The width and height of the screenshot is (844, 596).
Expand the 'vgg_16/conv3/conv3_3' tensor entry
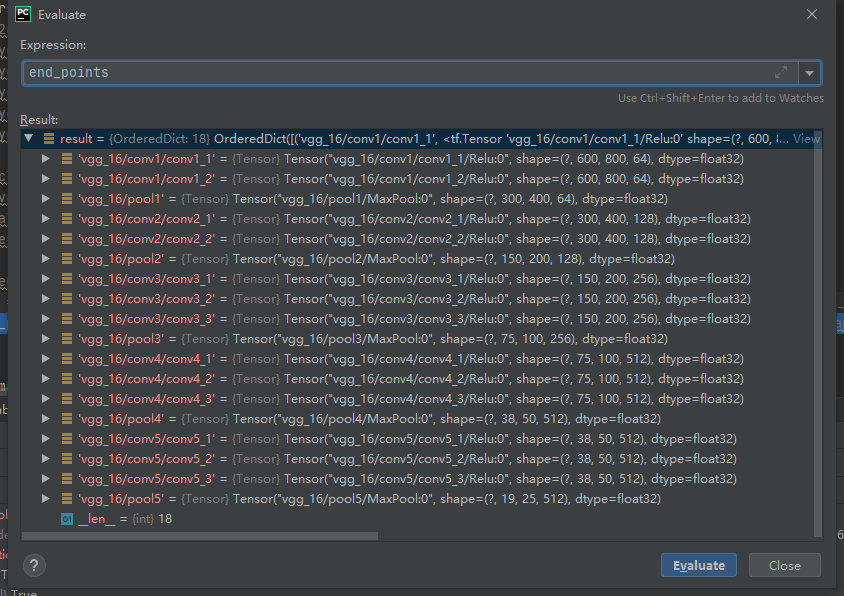tap(46, 318)
